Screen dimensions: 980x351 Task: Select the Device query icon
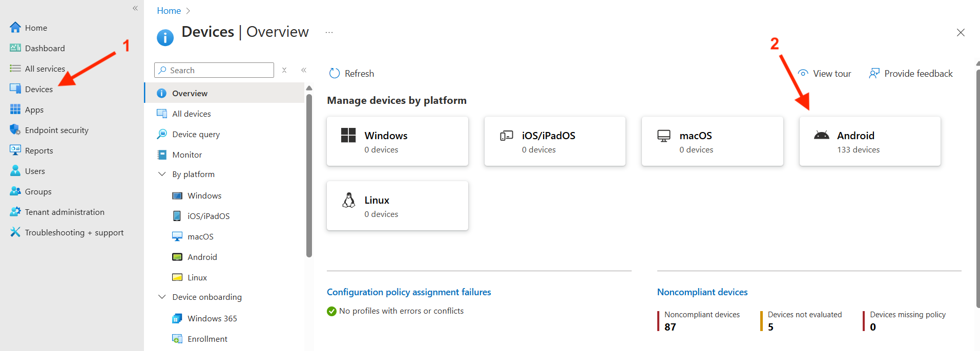(x=162, y=134)
